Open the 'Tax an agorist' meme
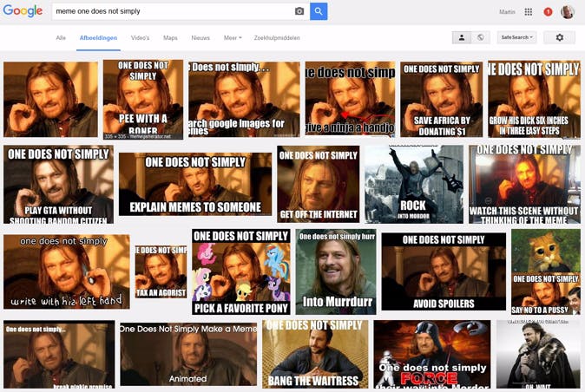 tap(161, 271)
